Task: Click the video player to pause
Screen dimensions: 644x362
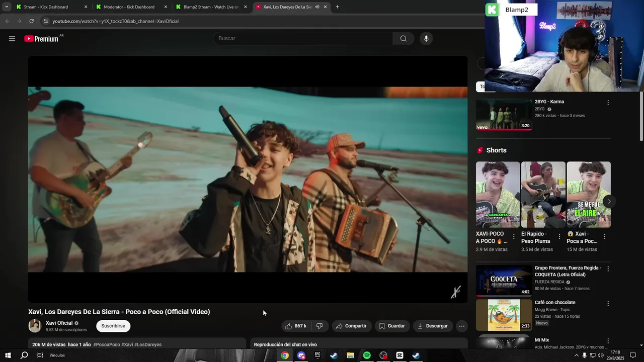Action: pyautogui.click(x=248, y=179)
